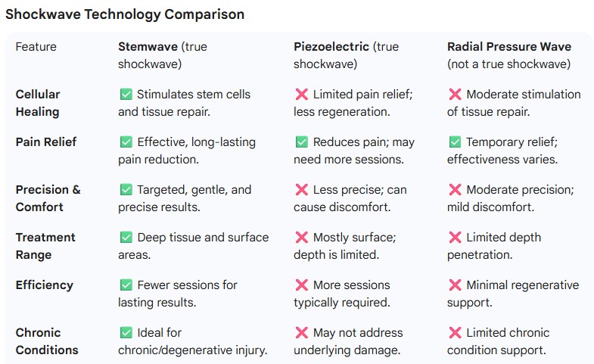594x364 pixels.
Task: Select the "Radial Pressure Wave" column header
Action: 509,47
